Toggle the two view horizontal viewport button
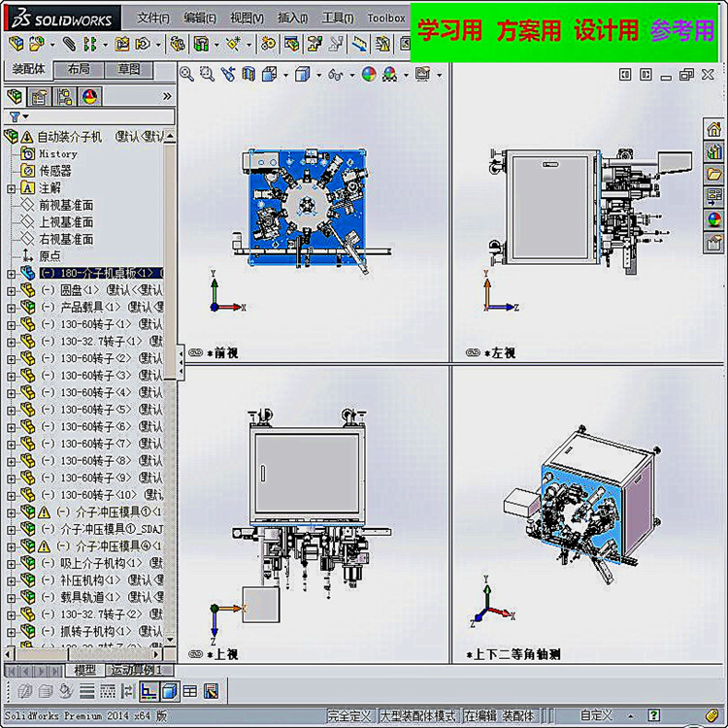 tap(86, 691)
